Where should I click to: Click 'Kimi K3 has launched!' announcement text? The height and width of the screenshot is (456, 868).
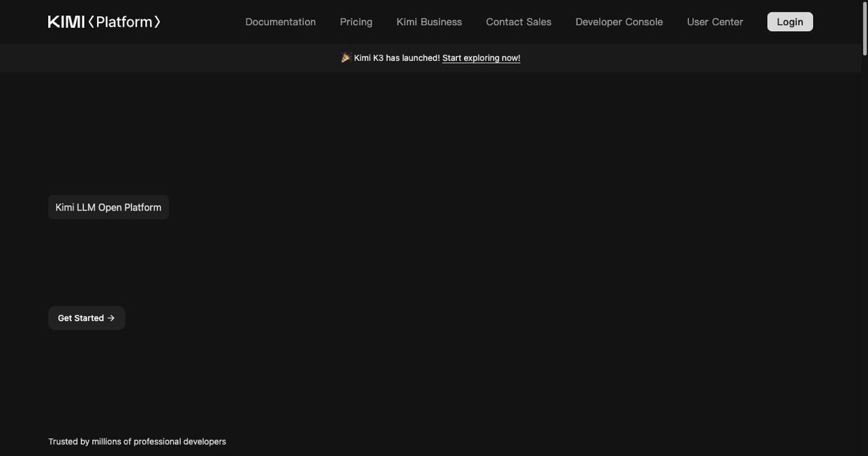click(x=397, y=58)
